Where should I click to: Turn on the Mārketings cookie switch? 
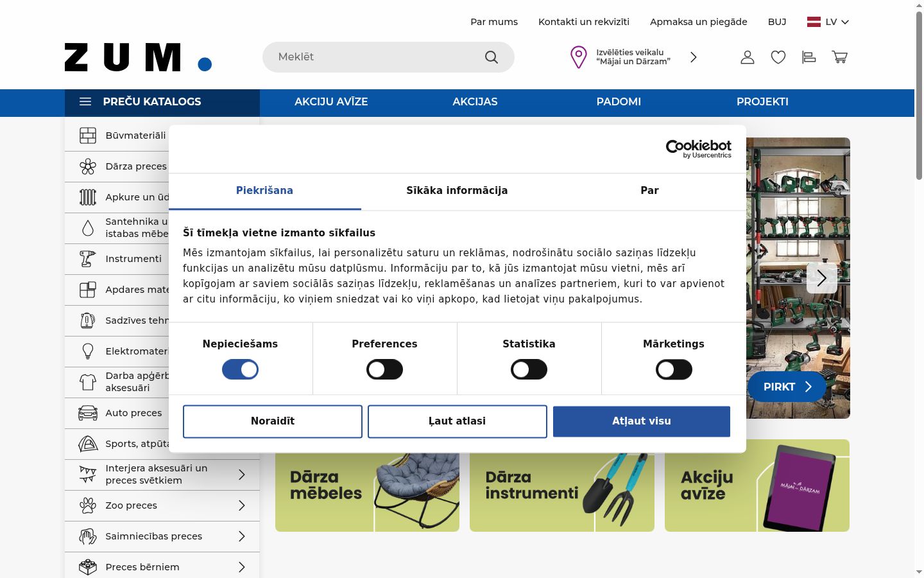click(x=674, y=369)
